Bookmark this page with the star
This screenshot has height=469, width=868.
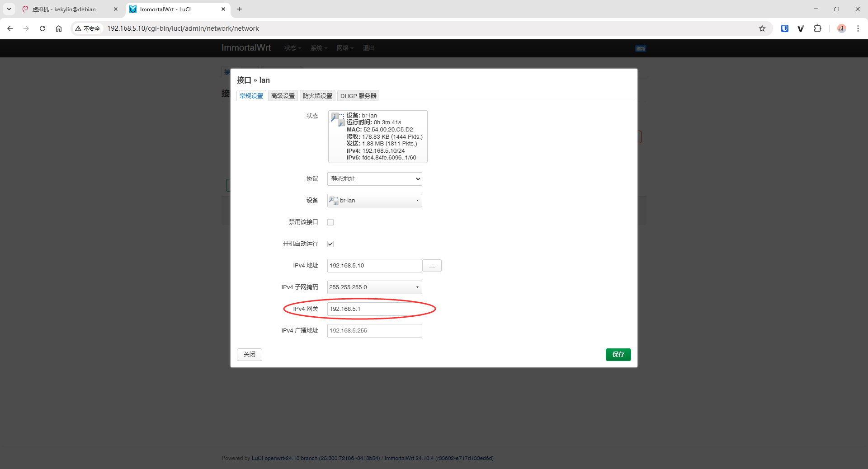pyautogui.click(x=763, y=28)
